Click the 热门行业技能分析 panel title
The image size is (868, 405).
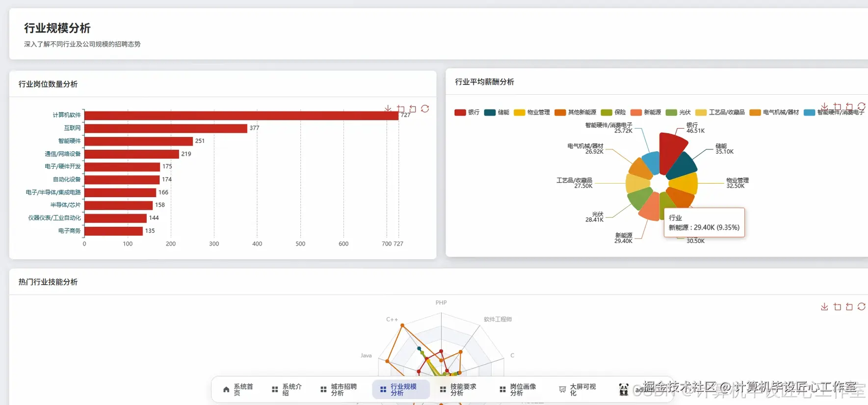pos(48,282)
